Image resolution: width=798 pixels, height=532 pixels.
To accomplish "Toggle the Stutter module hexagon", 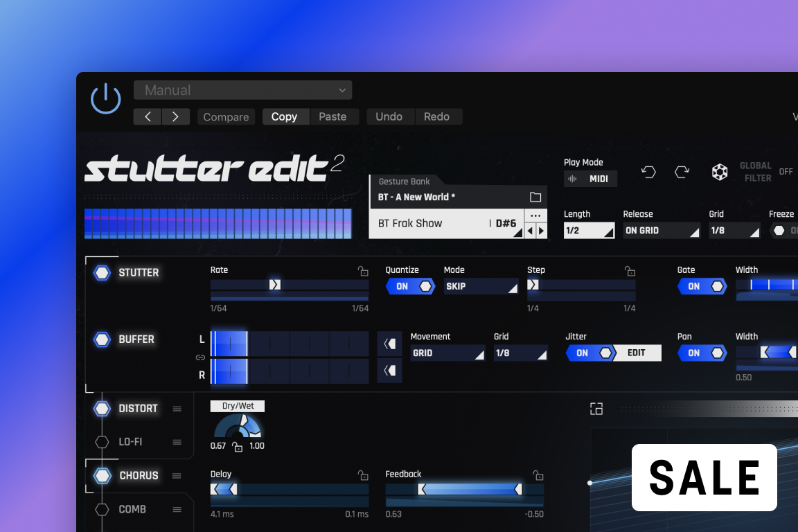I will 103,272.
